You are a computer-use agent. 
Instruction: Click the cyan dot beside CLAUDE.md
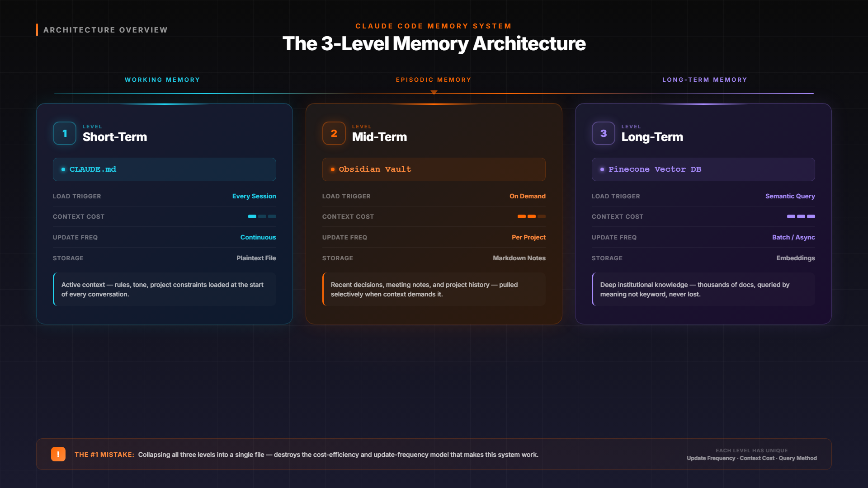63,169
